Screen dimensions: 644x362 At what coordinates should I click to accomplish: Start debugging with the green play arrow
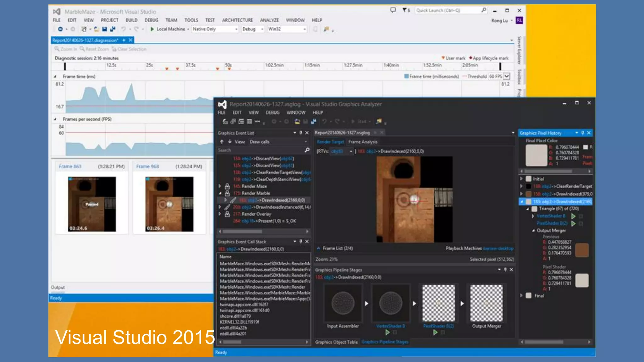pyautogui.click(x=152, y=29)
